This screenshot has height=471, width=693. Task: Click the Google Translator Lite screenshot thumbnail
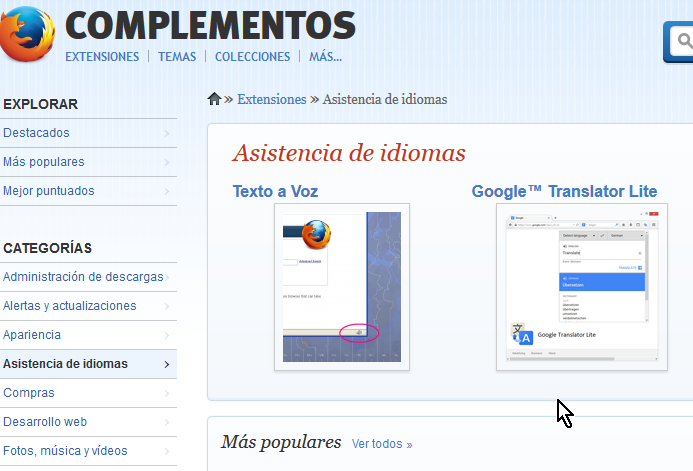click(582, 287)
